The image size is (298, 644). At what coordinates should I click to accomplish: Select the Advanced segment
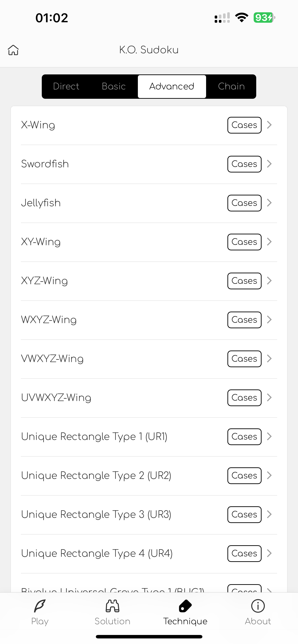point(172,86)
